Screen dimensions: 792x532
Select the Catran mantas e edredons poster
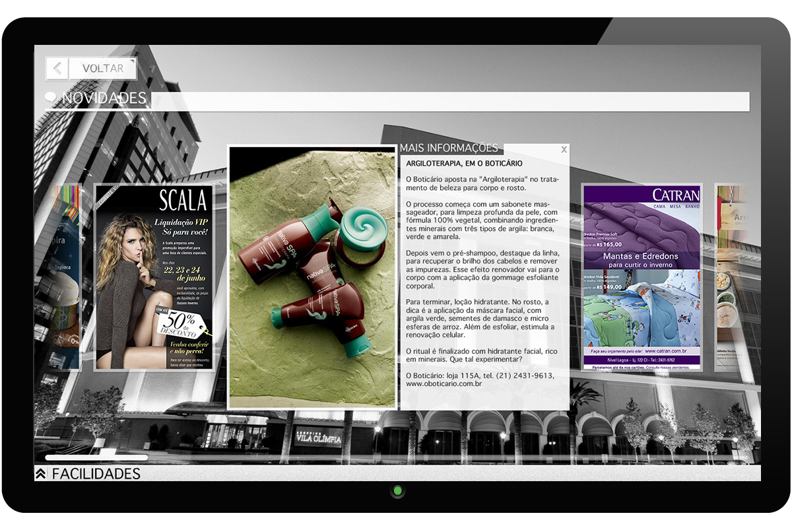pyautogui.click(x=642, y=277)
